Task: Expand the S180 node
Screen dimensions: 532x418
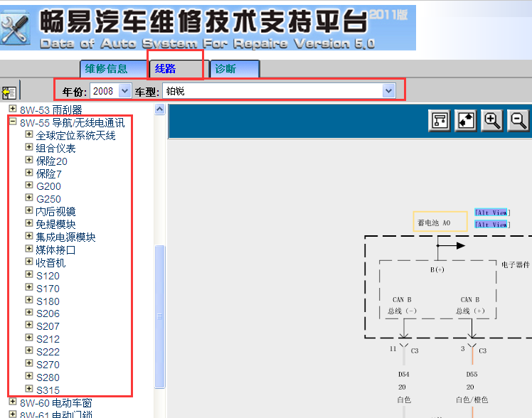Action: (x=29, y=300)
